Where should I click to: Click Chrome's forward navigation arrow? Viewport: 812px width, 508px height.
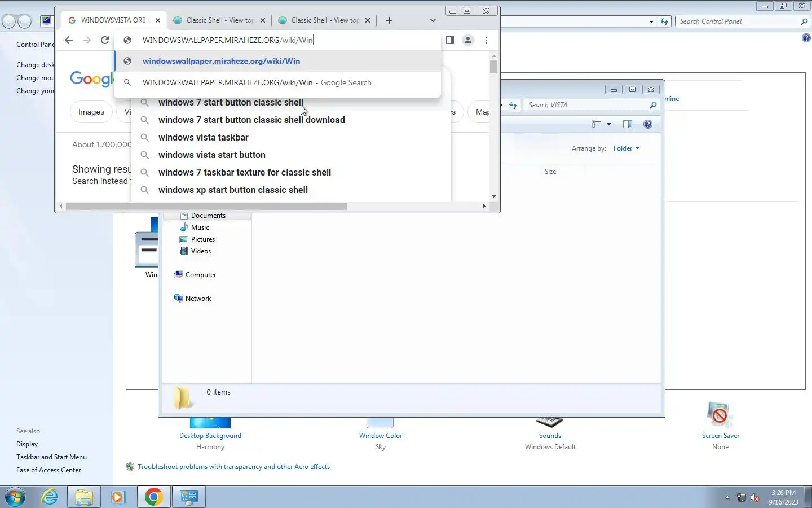click(x=86, y=40)
